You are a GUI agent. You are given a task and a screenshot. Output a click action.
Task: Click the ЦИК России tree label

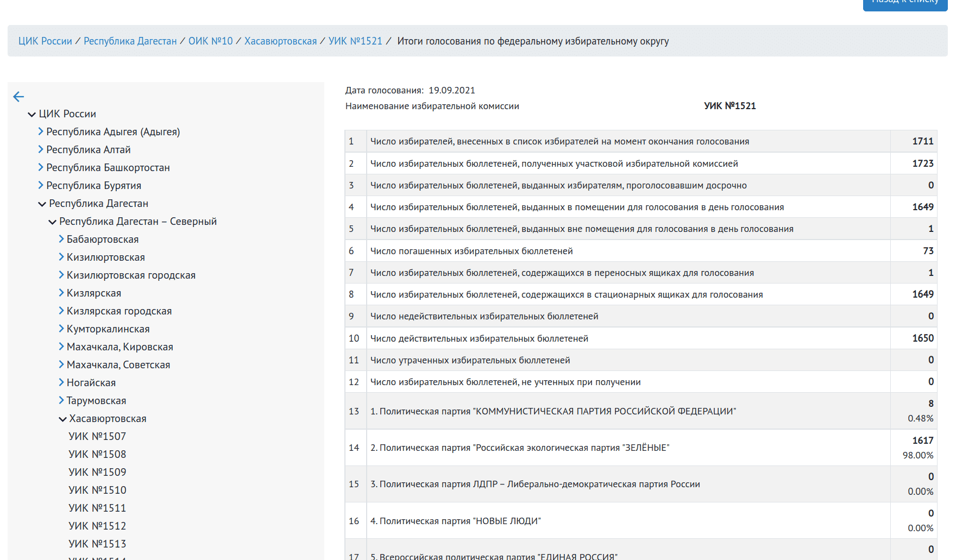tap(67, 114)
